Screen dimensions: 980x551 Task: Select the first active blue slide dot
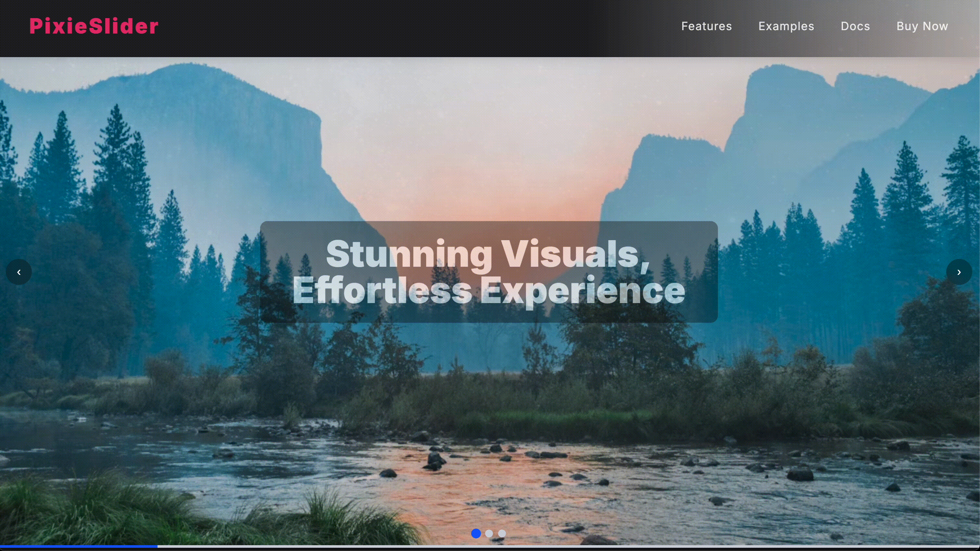tap(476, 533)
